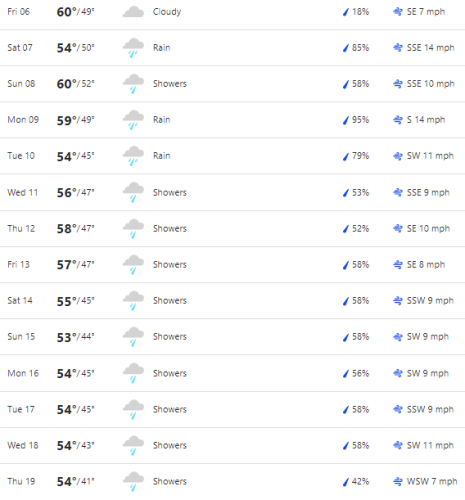
Task: Click the rain cloud icon for Sat 07
Action: (x=133, y=48)
